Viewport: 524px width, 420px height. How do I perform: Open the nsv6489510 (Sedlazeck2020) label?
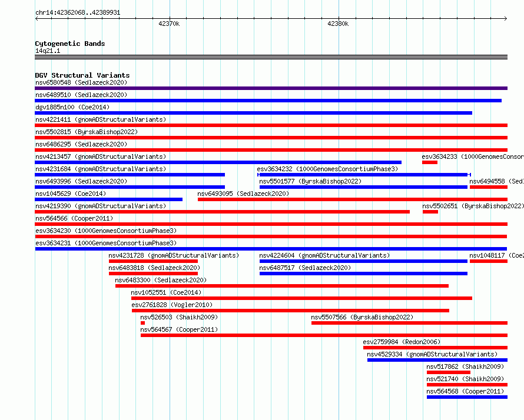81,95
